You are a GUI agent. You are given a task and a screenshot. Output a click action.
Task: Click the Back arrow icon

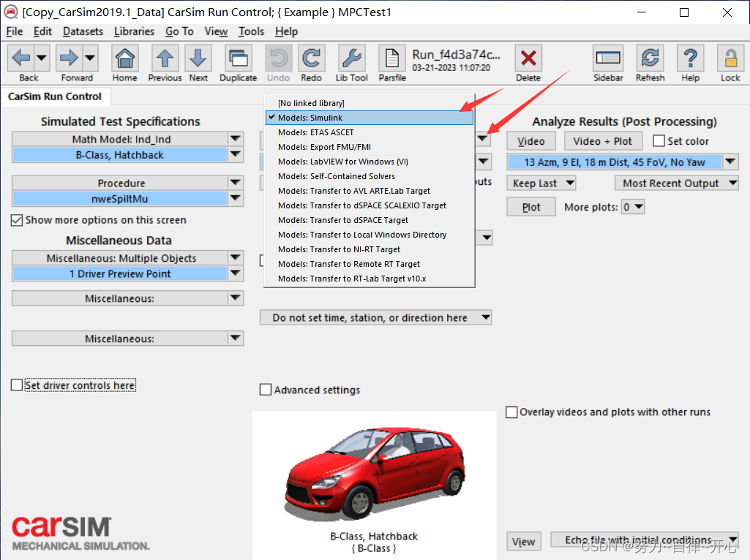[x=21, y=58]
